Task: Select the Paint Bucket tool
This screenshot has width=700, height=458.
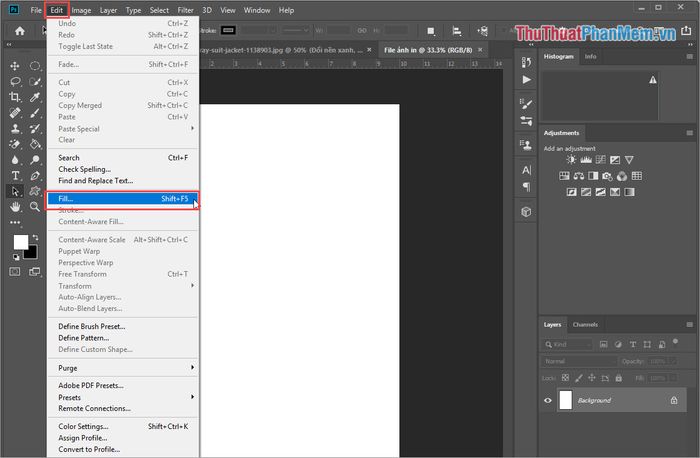Action: (35, 144)
